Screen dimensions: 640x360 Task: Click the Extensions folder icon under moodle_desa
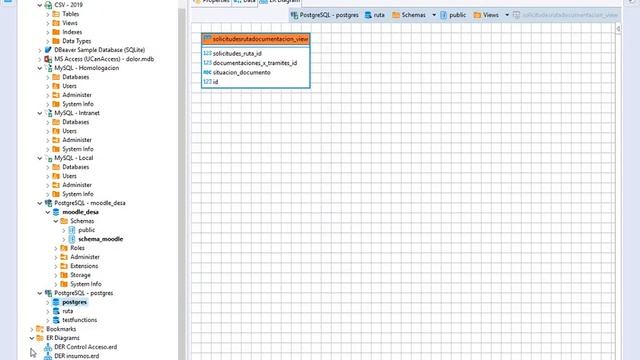click(64, 266)
